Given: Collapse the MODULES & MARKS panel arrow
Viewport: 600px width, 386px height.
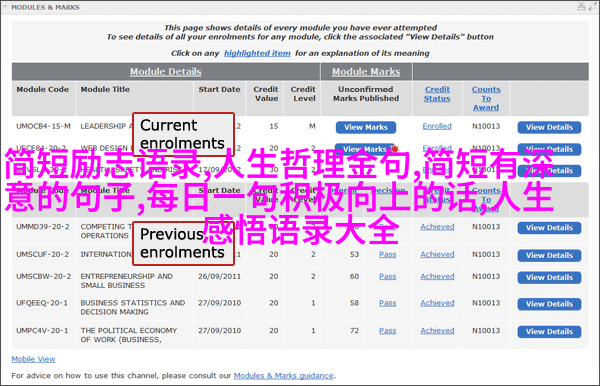Looking at the screenshot, I should [5, 7].
